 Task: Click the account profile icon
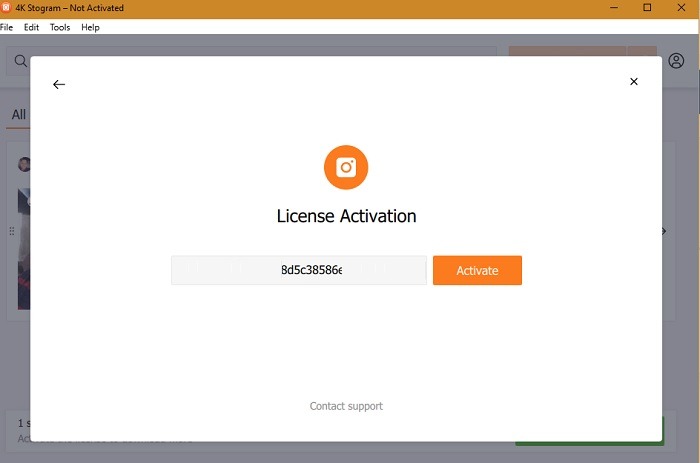[676, 61]
